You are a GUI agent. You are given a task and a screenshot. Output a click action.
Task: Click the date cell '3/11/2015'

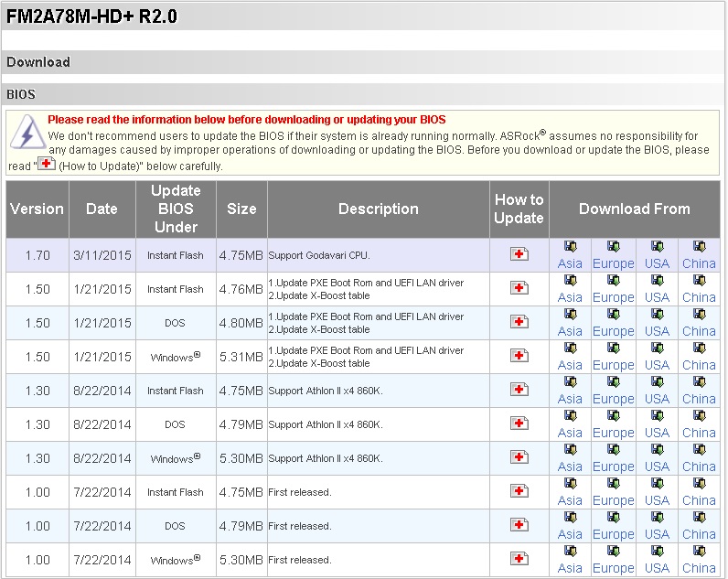(x=102, y=255)
